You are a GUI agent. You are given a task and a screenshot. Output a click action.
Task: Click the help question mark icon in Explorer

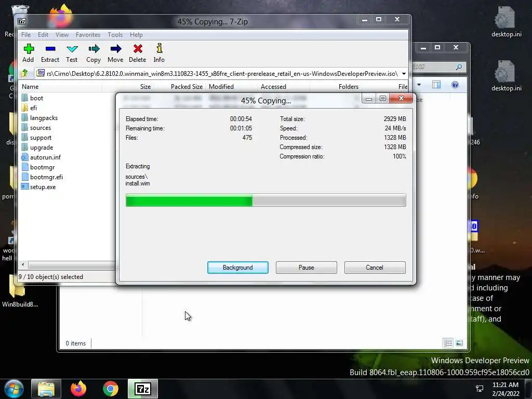(x=455, y=85)
